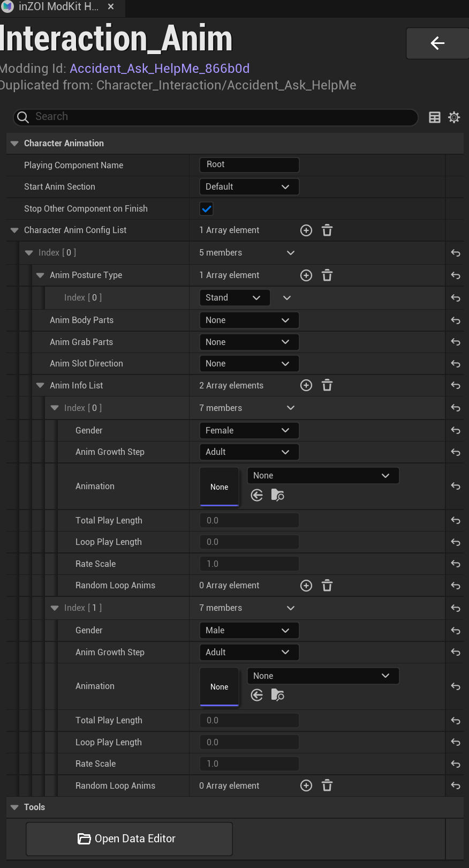
Task: Empty the Anim Info List array
Action: click(x=327, y=385)
